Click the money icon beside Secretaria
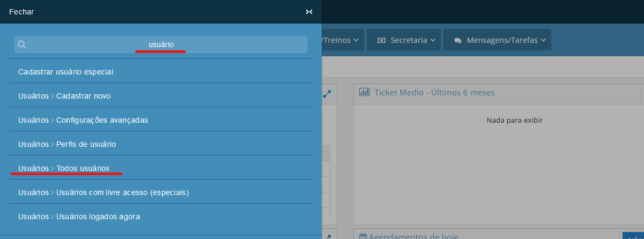The width and height of the screenshot is (644, 239). point(381,40)
